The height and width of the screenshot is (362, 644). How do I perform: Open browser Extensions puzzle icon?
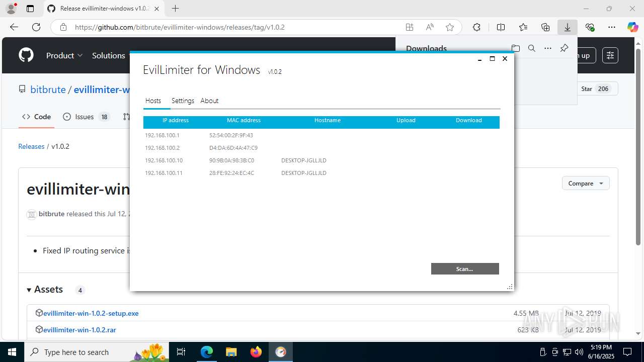[x=476, y=27]
